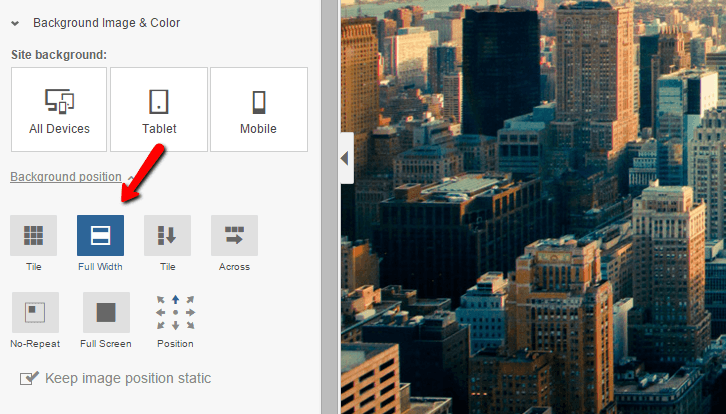
Task: Select the vertical Tile option with down arrow
Action: click(168, 235)
